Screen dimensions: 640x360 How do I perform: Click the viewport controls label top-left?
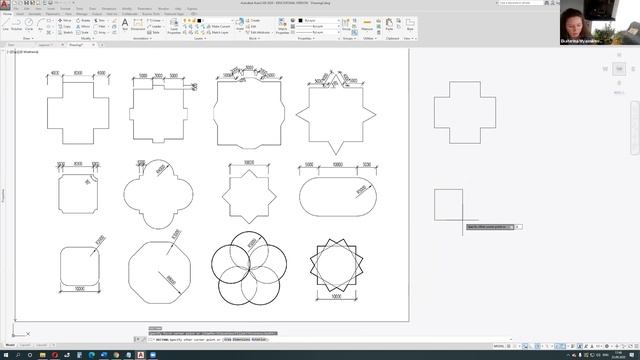point(23,52)
